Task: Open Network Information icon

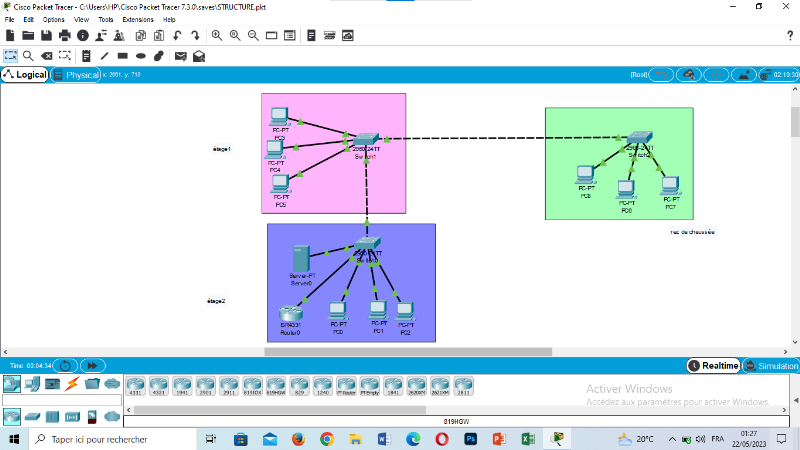Action: pyautogui.click(x=83, y=36)
